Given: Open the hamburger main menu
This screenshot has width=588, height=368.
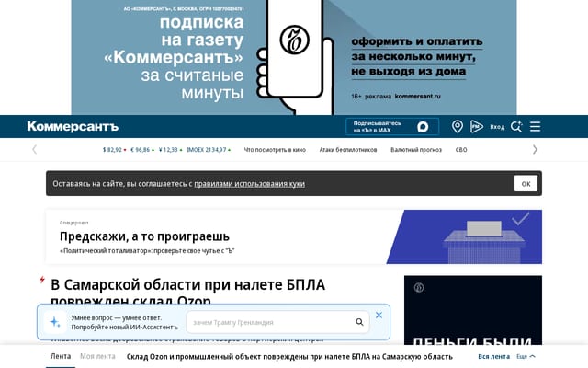Looking at the screenshot, I should pos(535,127).
